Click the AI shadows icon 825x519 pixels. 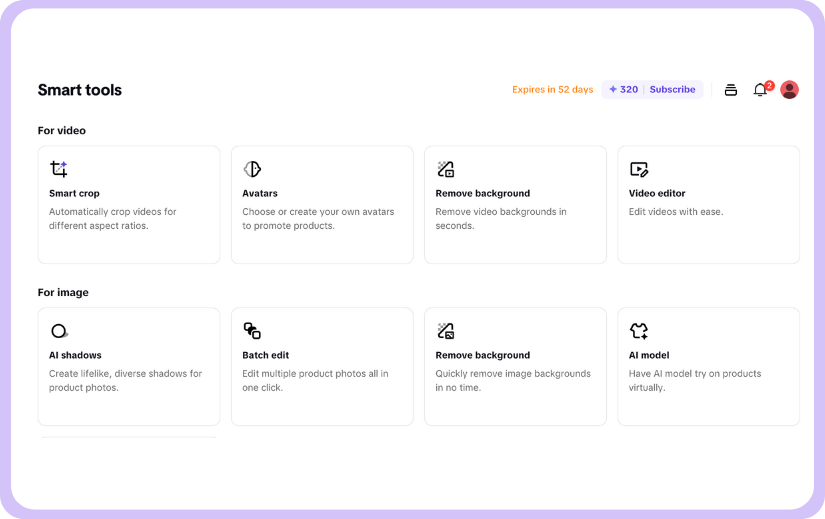pos(59,331)
